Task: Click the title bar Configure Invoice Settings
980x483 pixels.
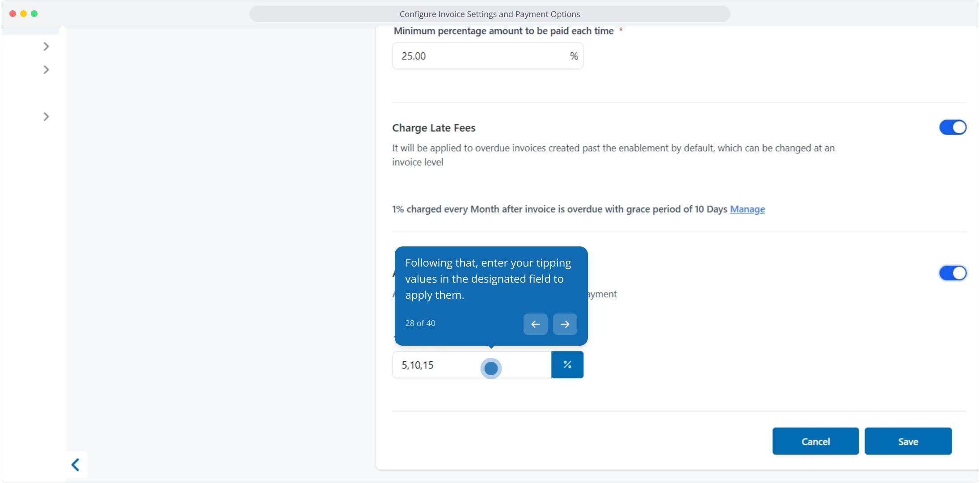Action: coord(490,14)
